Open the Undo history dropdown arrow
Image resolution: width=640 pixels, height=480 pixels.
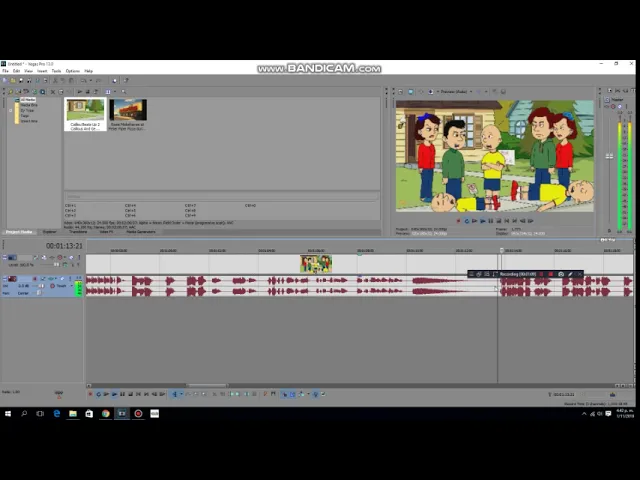[91, 80]
